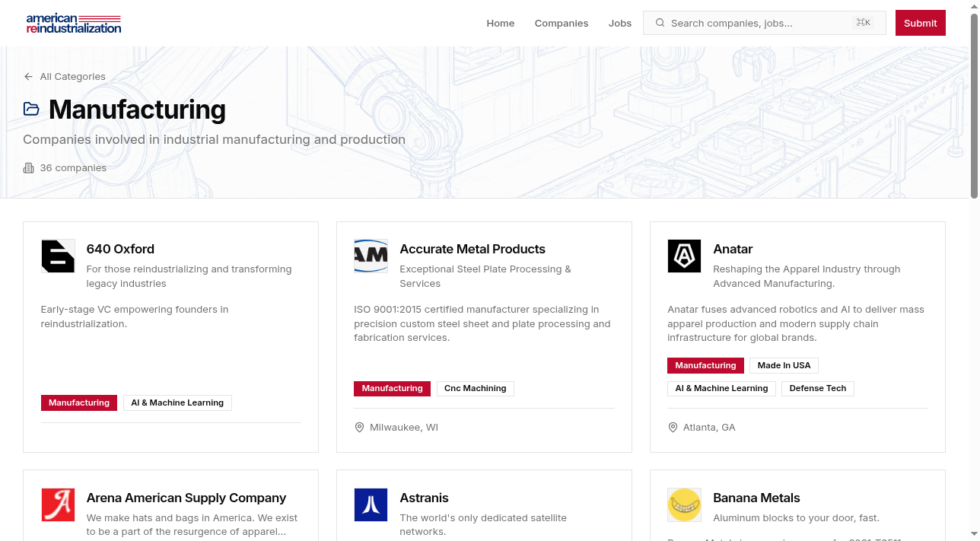980x541 pixels.
Task: Open Arena American Supply Company title
Action: [186, 498]
